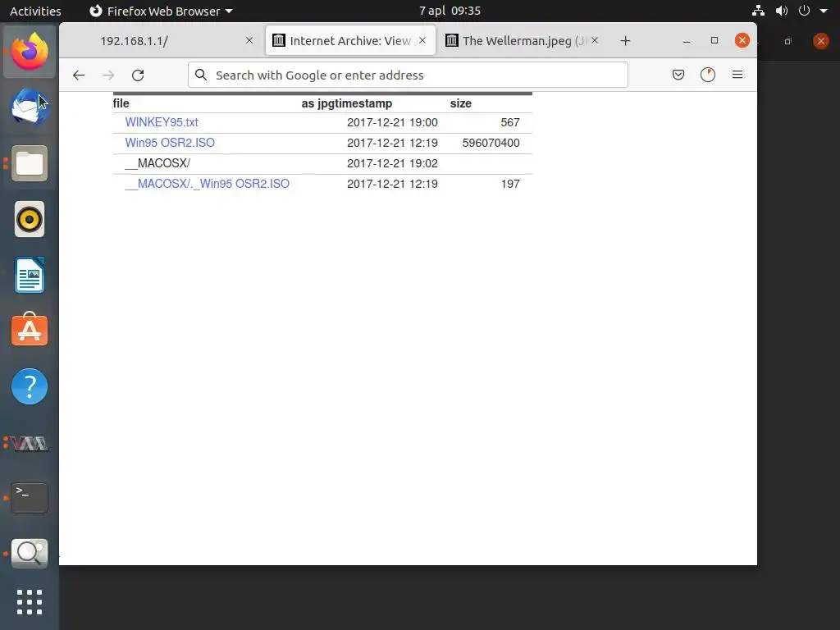Select the size value 197
The height and width of the screenshot is (630, 840).
(x=510, y=185)
